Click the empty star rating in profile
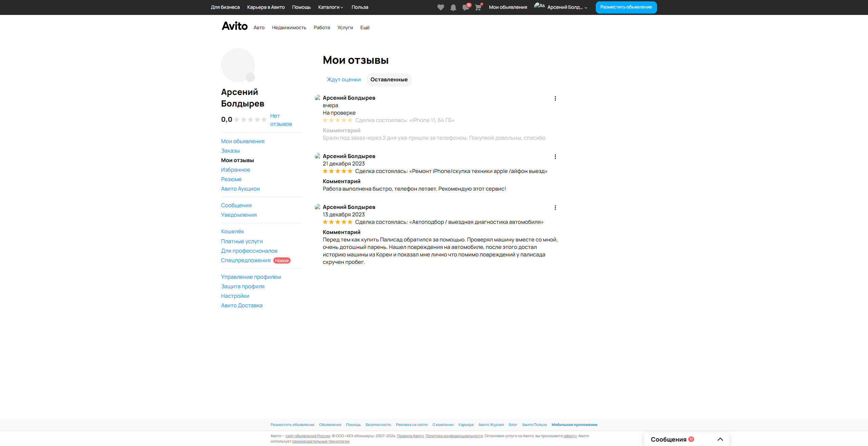 (x=250, y=119)
